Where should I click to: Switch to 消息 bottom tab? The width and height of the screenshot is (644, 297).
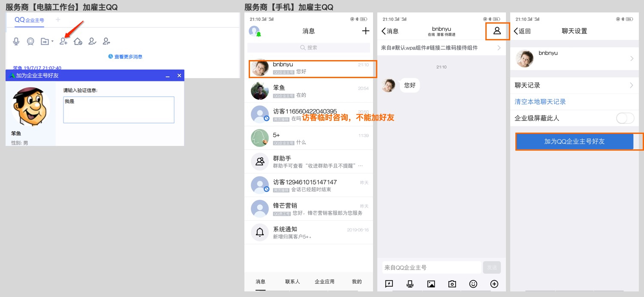pos(260,282)
